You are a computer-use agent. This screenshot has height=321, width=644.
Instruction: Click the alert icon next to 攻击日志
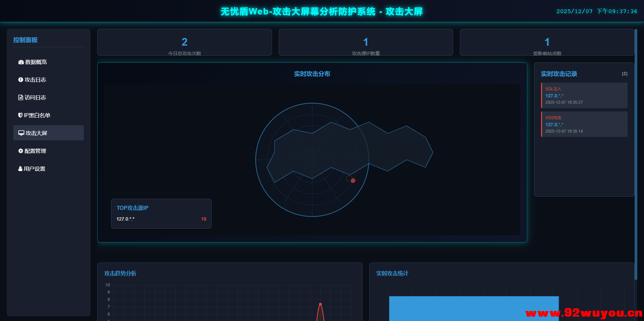[20, 80]
